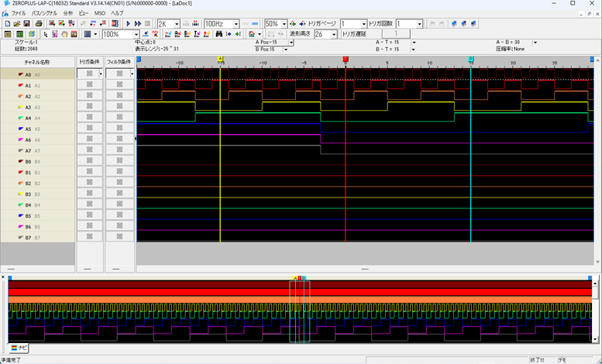
Task: Start repetitive run with the double-arrow icon
Action: tap(138, 24)
